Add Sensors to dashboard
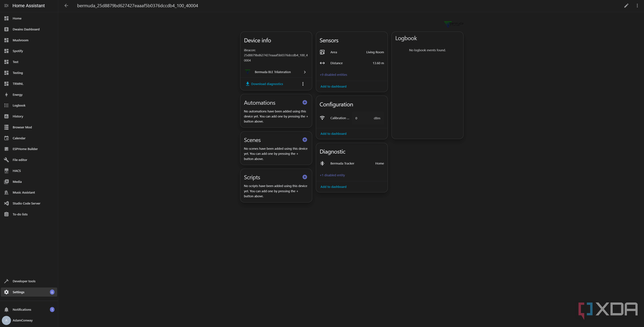Image resolution: width=644 pixels, height=327 pixels. coord(333,86)
